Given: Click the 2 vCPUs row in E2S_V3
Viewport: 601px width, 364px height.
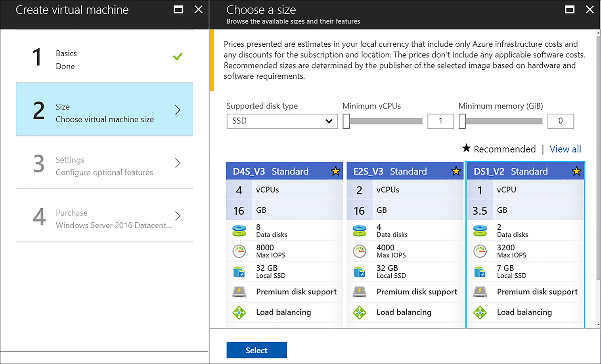Looking at the screenshot, I should click(405, 190).
